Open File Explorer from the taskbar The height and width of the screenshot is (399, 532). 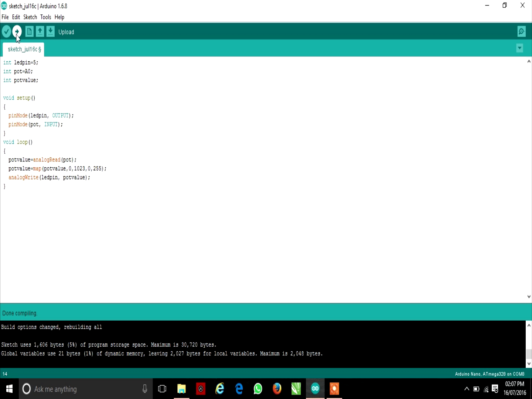[181, 389]
